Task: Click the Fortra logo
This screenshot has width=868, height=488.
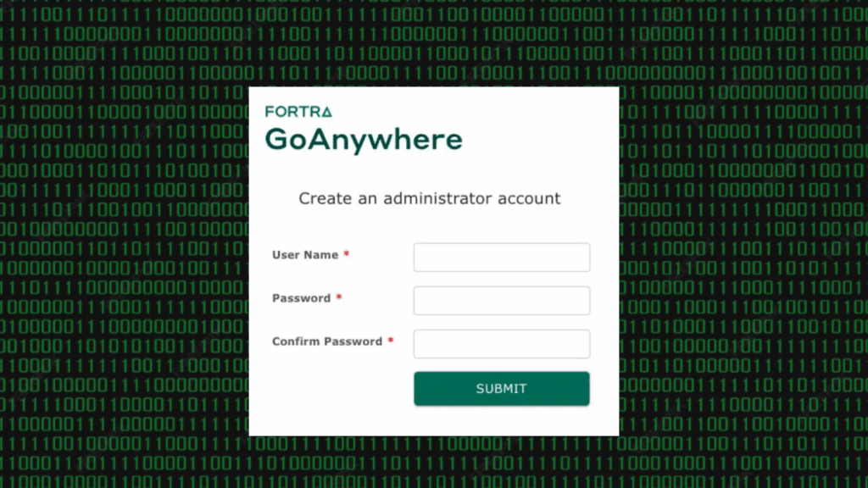Action: coord(298,112)
